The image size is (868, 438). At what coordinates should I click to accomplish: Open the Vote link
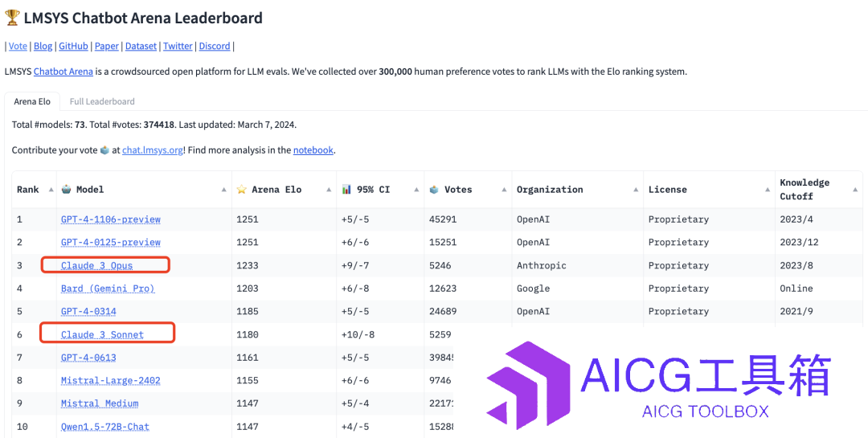18,46
